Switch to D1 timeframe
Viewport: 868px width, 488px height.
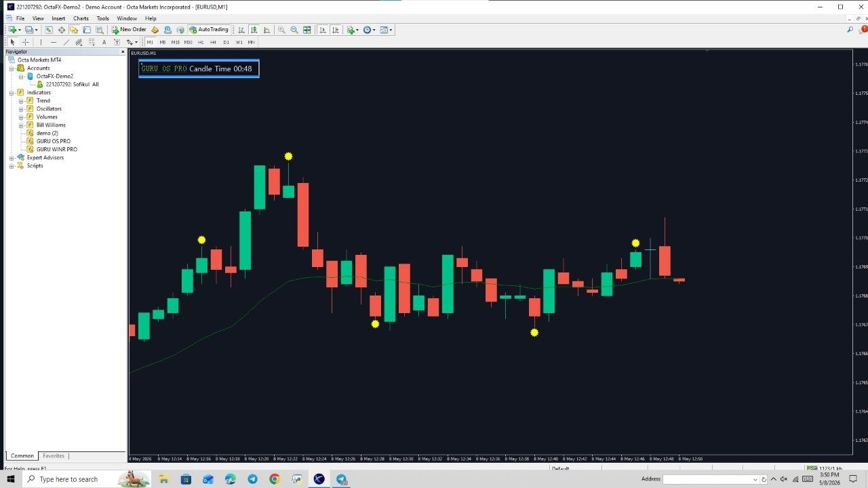coord(226,42)
